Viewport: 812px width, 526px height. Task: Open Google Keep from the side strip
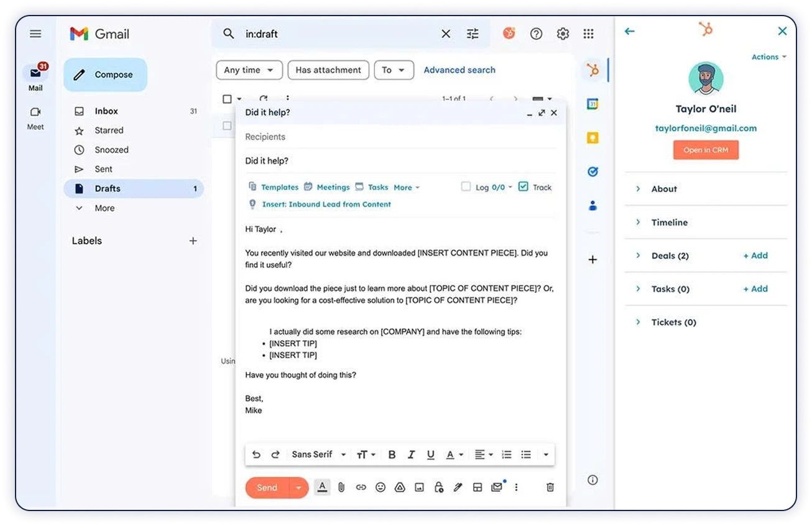(593, 138)
